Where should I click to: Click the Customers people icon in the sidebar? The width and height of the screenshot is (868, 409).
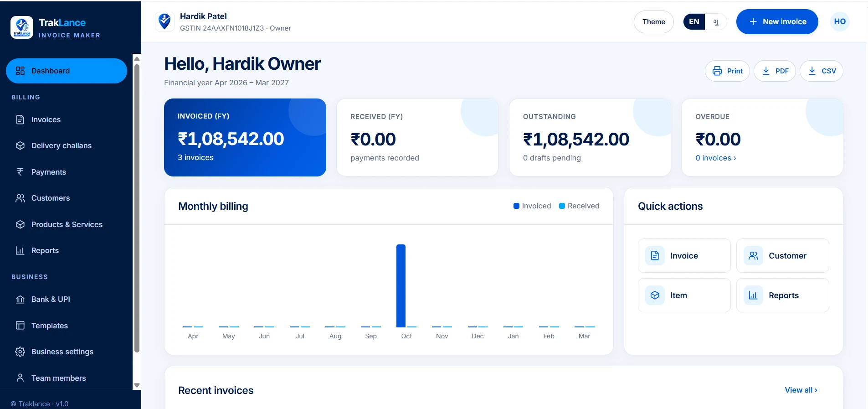click(20, 198)
